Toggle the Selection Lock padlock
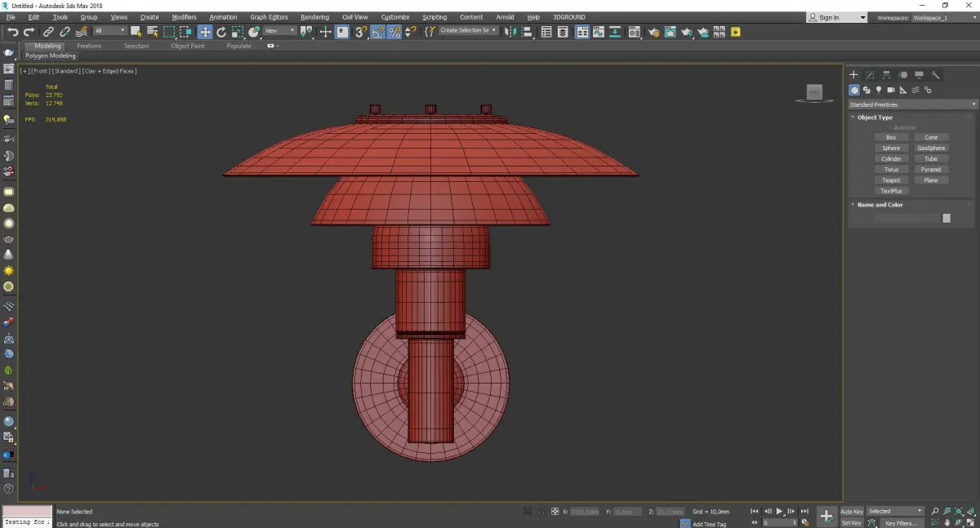The image size is (980, 528). point(541,512)
